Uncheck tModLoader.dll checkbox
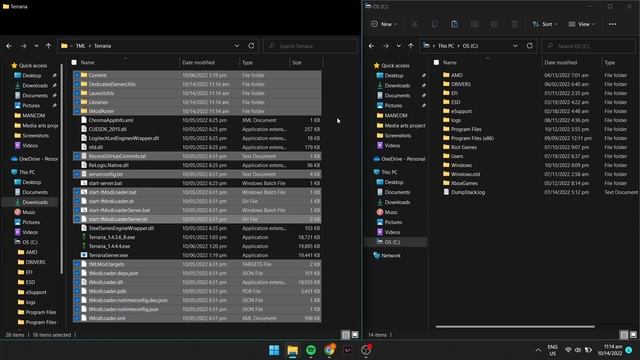Viewport: 640px width, 360px height. point(77,282)
